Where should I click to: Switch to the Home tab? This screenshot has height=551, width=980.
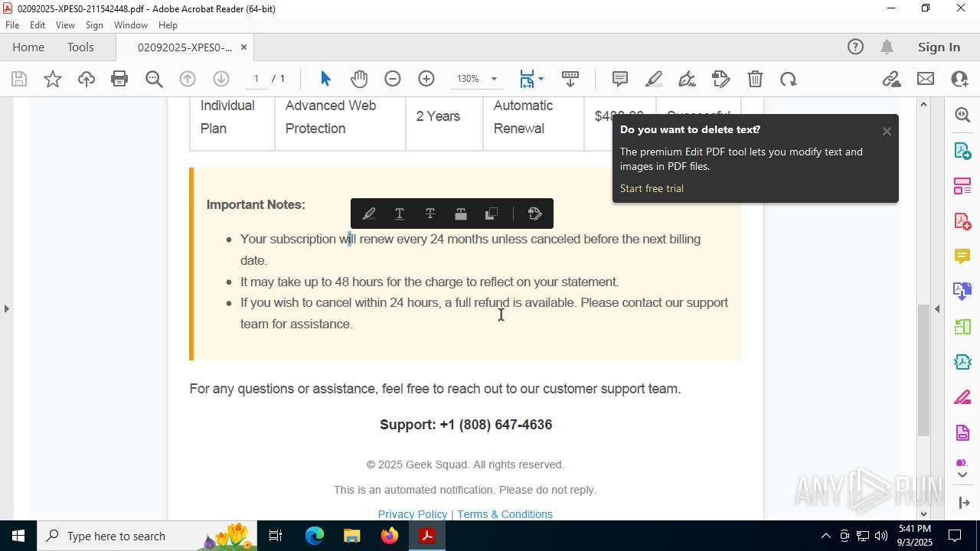click(28, 47)
